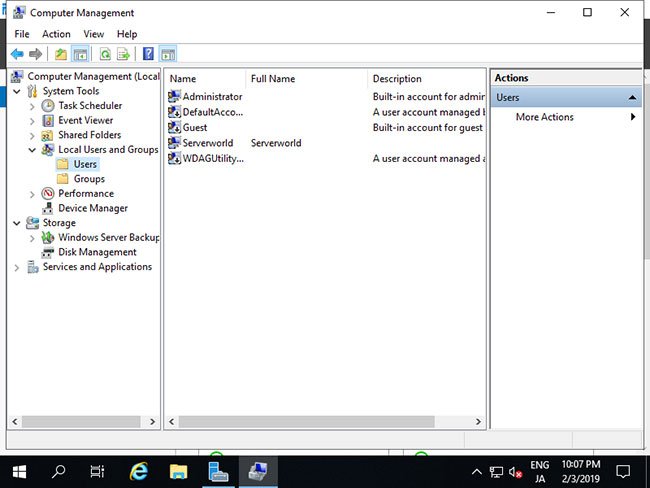This screenshot has height=488, width=650.
Task: Click the Device Manager tree icon
Action: 48,208
